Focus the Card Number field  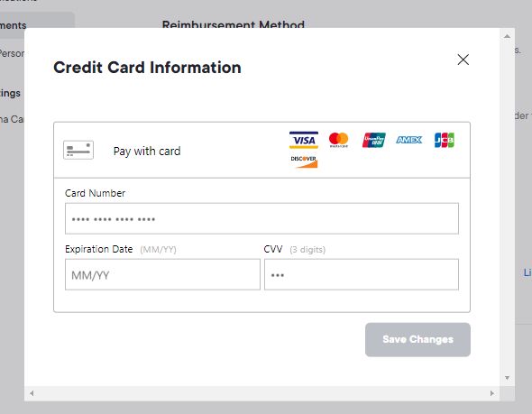click(x=261, y=218)
